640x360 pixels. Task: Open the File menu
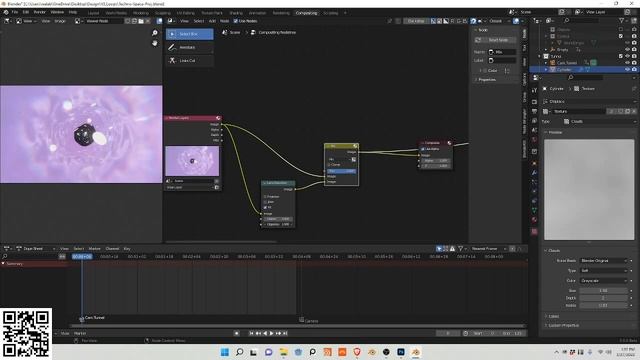pyautogui.click(x=15, y=12)
